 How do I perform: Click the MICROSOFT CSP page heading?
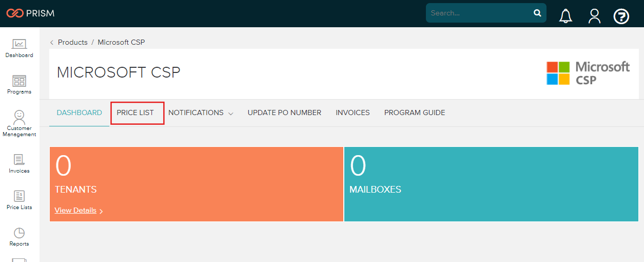coord(119,72)
